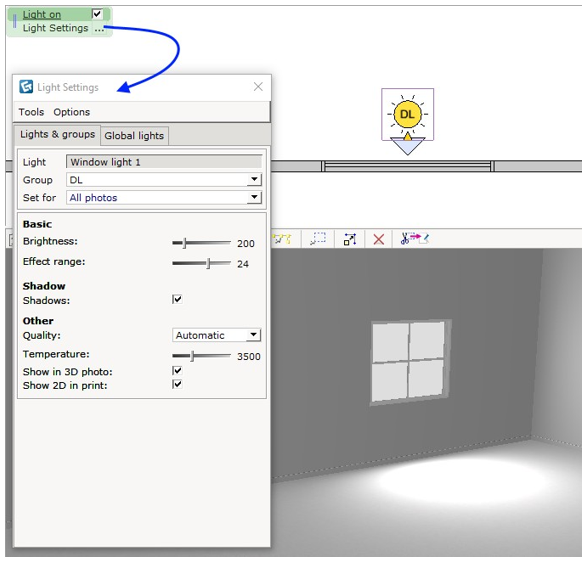Click the Basic section heading
Viewport: 585px width, 564px height.
click(x=37, y=224)
